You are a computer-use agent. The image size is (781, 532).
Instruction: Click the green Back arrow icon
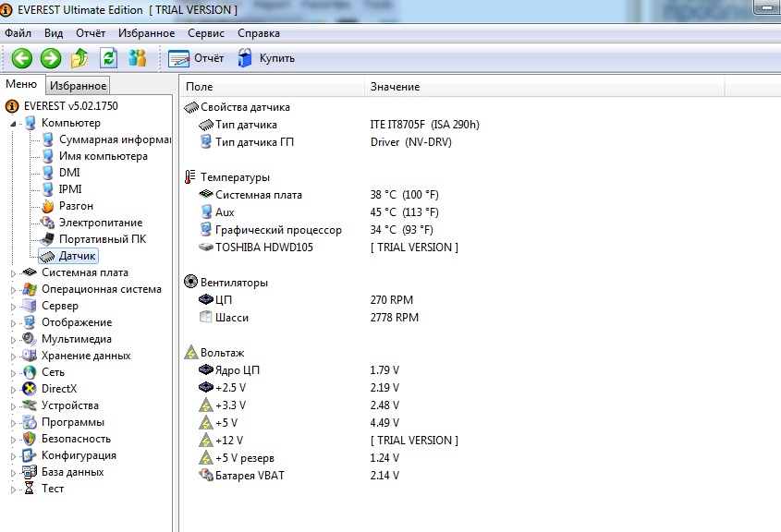point(21,58)
